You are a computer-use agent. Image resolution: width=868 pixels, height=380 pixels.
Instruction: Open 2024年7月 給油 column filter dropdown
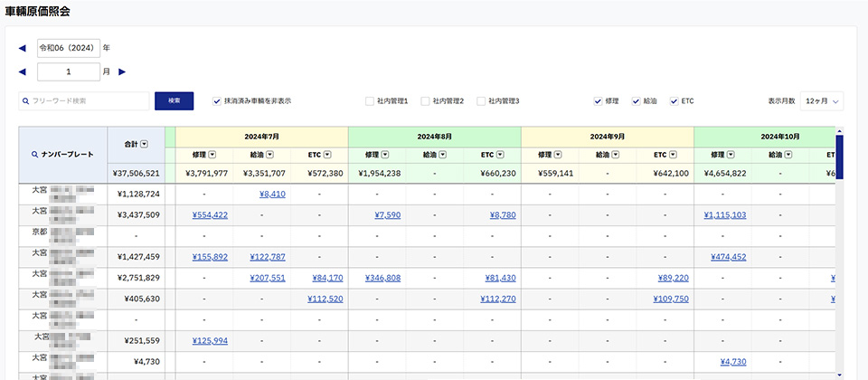pos(269,155)
